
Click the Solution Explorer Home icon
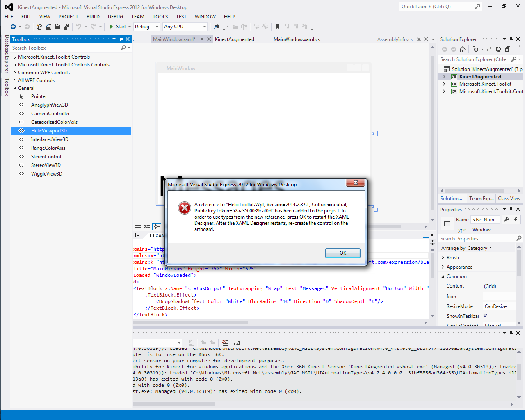pos(463,49)
